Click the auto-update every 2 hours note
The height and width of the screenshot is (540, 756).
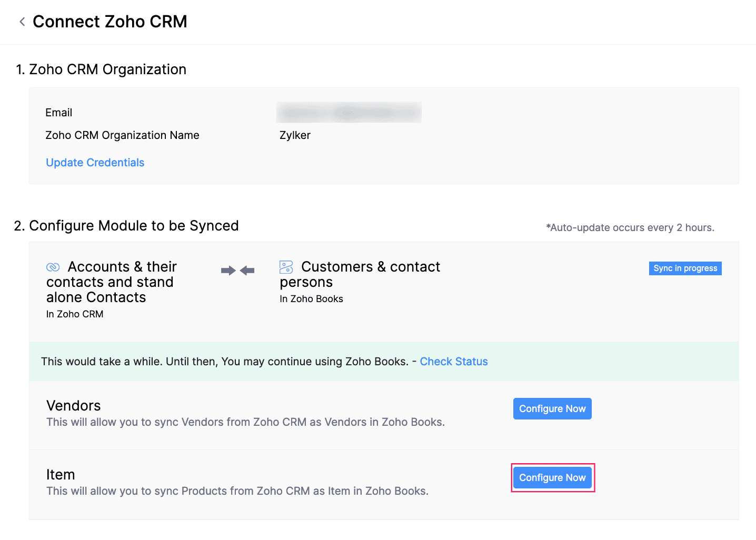pyautogui.click(x=630, y=228)
